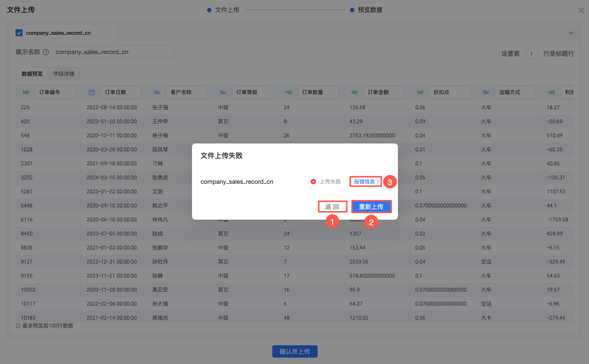Click the number type icon beside 订单金额
Image resolution: width=589 pixels, height=364 pixels.
click(354, 92)
